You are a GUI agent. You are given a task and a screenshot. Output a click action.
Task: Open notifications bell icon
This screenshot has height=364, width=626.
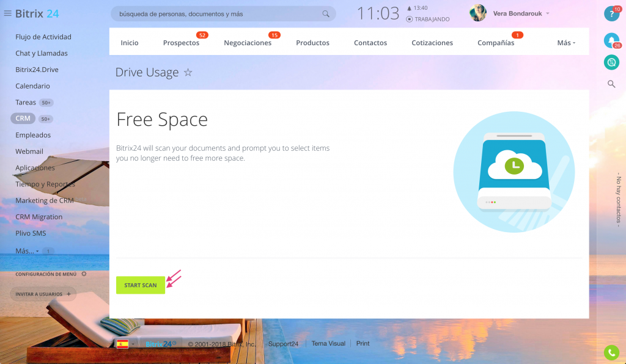click(x=611, y=40)
